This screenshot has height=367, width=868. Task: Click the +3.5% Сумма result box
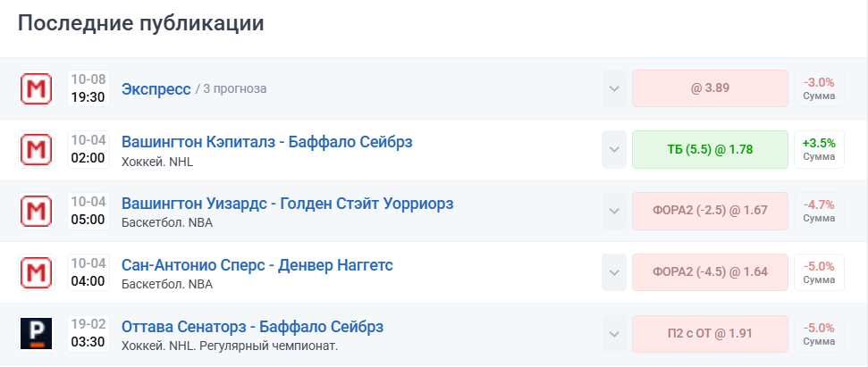coord(819,150)
